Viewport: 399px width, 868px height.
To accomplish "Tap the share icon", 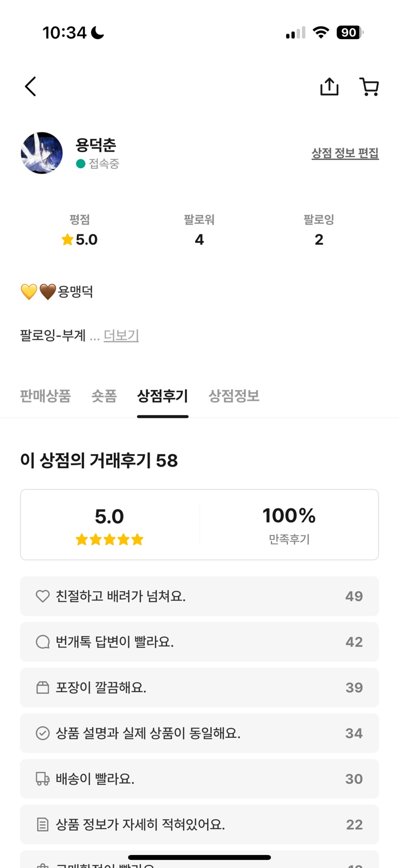I will click(x=329, y=87).
